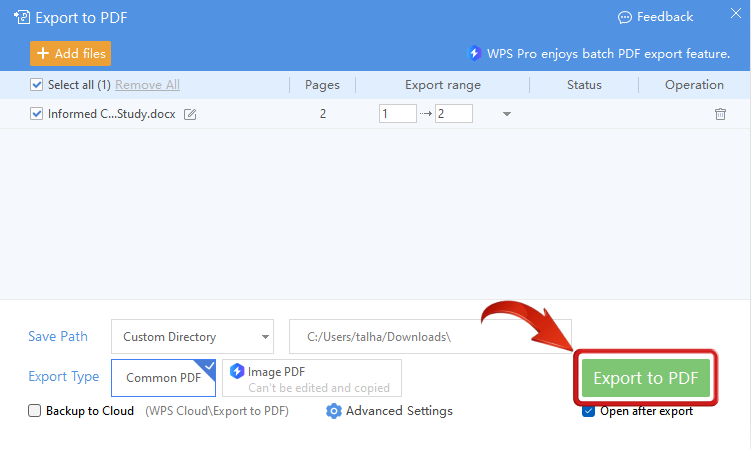Image resolution: width=751 pixels, height=449 pixels.
Task: Click the Export range column header
Action: pyautogui.click(x=443, y=85)
